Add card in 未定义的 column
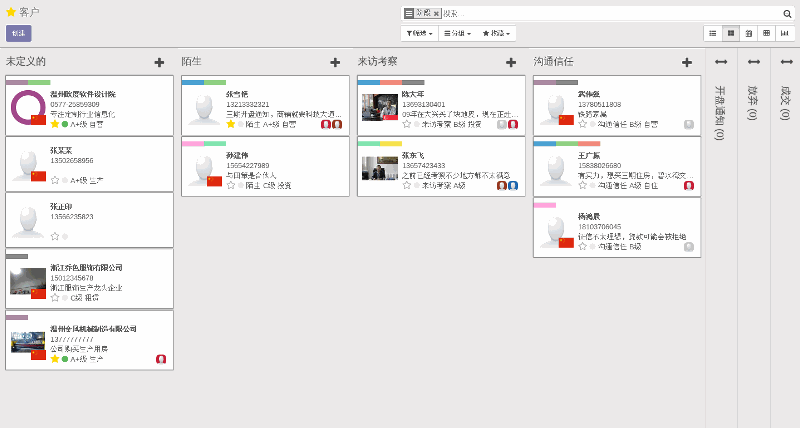800x428 pixels. (x=159, y=62)
